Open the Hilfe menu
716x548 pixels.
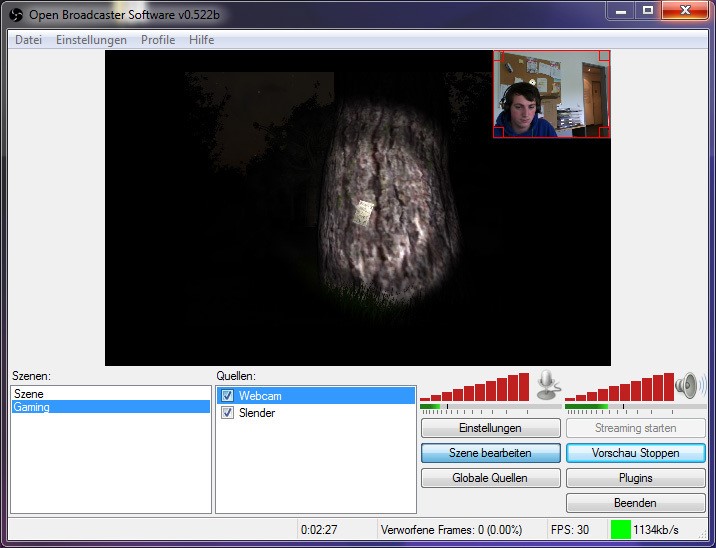pos(201,40)
